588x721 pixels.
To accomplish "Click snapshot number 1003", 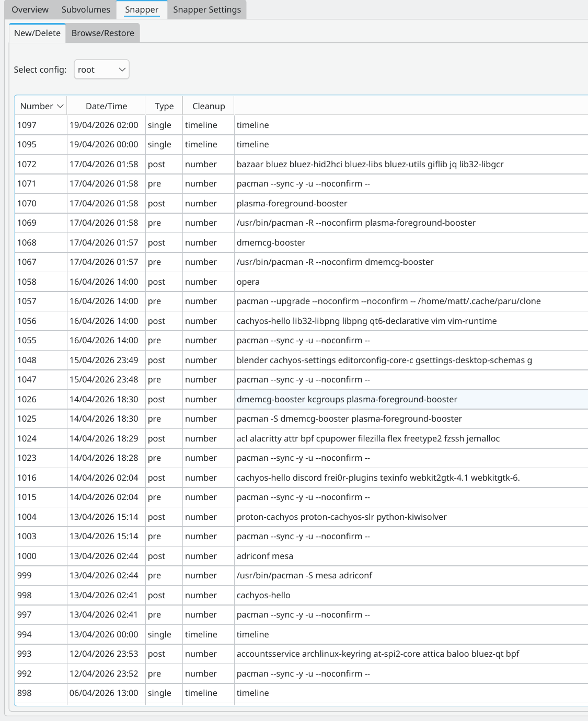I will click(x=27, y=536).
